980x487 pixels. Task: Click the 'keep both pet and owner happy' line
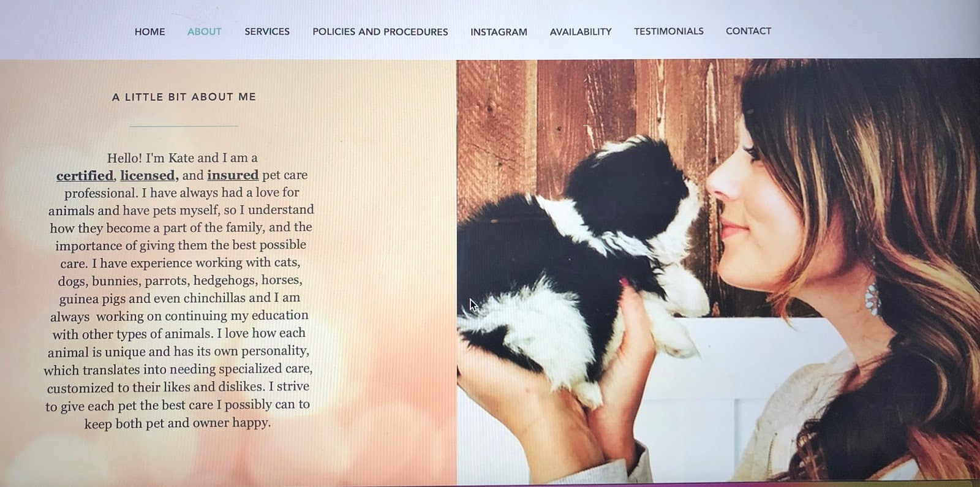(x=177, y=423)
